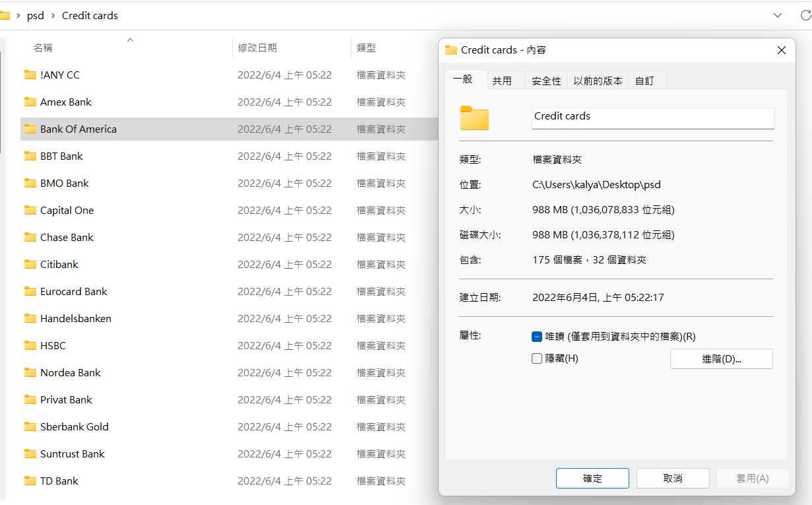
Task: Select the TD Bank folder name
Action: 59,481
